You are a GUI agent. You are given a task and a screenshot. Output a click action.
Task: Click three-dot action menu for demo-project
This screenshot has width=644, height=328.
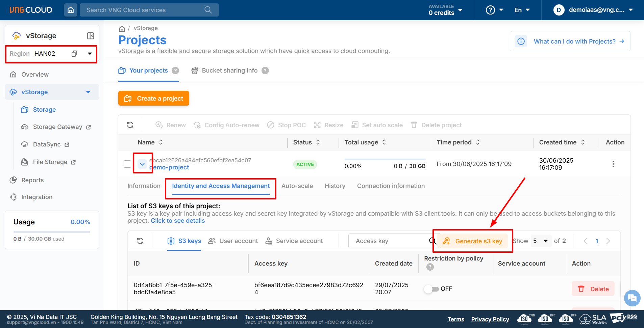click(613, 164)
